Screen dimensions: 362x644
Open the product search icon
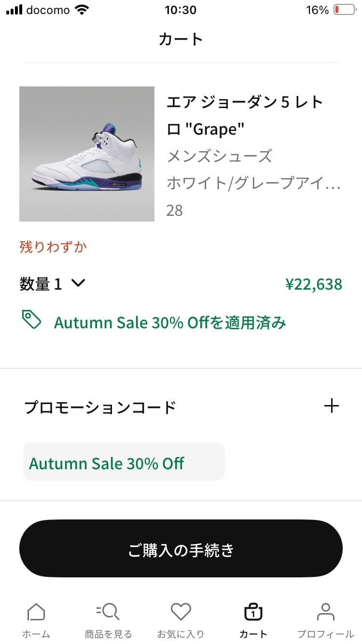(108, 612)
